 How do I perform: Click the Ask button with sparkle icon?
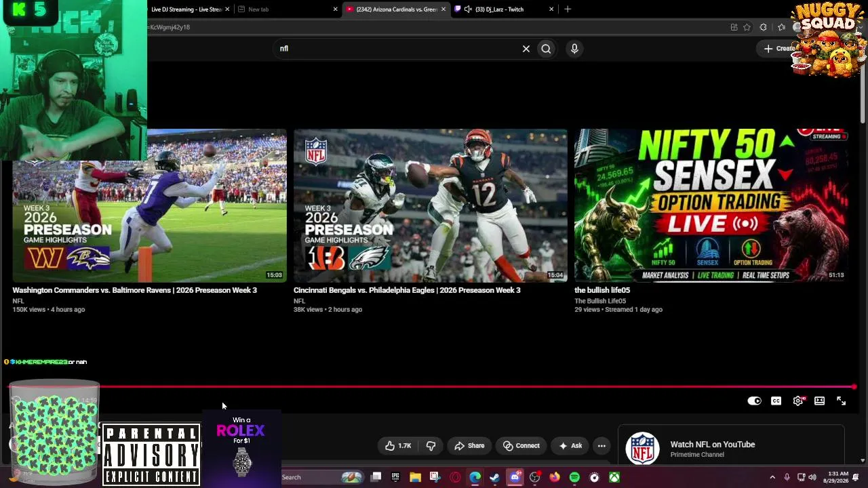pos(570,446)
